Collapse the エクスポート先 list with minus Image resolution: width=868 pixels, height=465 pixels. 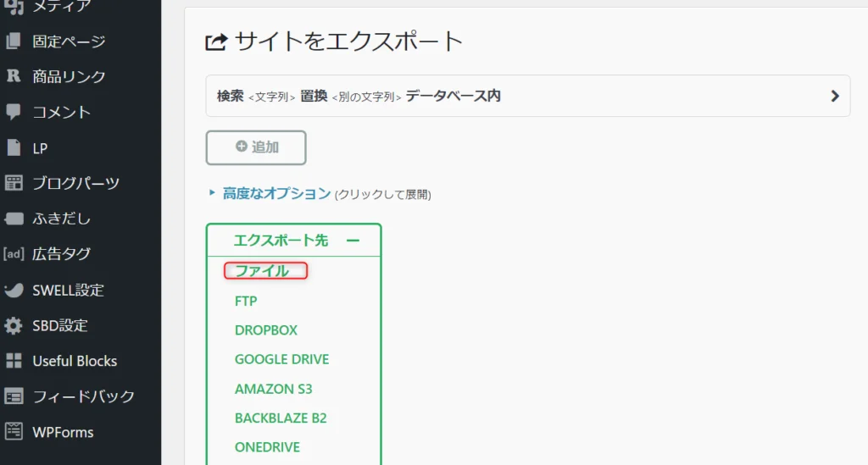[x=353, y=241]
